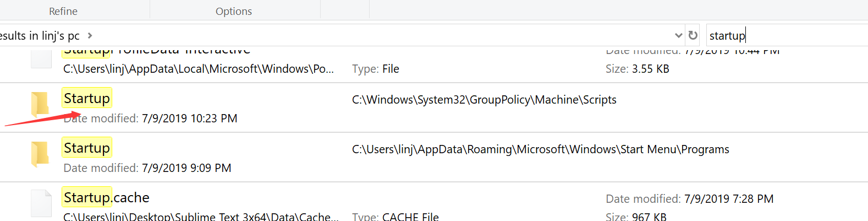Open the Refine ribbon group
868x221 pixels.
coord(63,11)
